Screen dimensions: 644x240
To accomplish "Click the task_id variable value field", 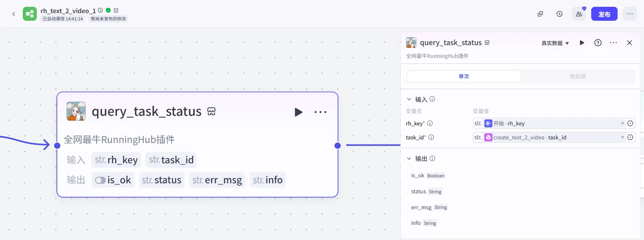I will pos(554,137).
